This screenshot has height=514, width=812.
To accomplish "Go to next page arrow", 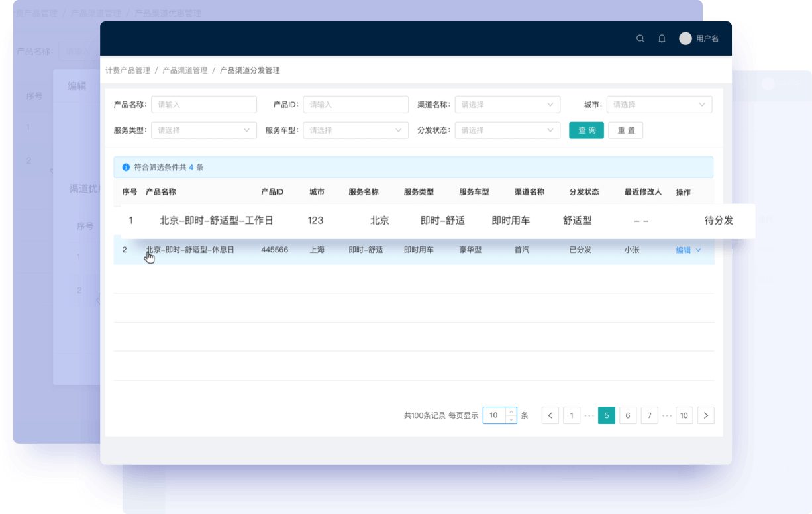I will 706,415.
